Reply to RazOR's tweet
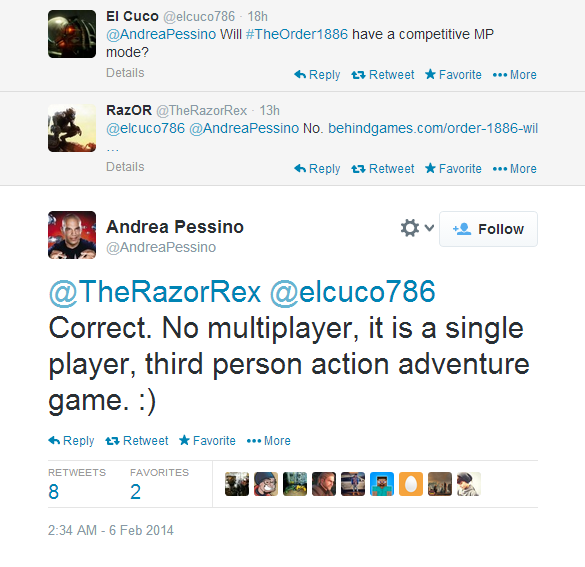The width and height of the screenshot is (585, 567). pyautogui.click(x=317, y=169)
